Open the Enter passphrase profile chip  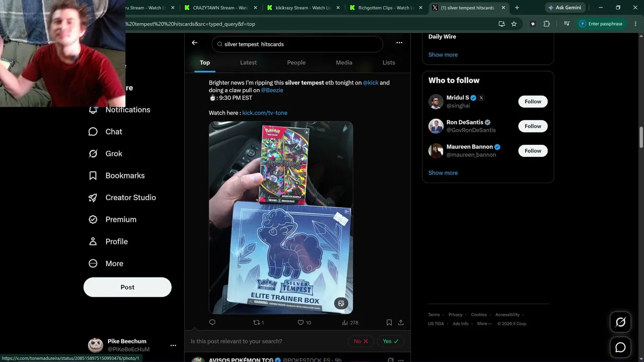point(601,24)
